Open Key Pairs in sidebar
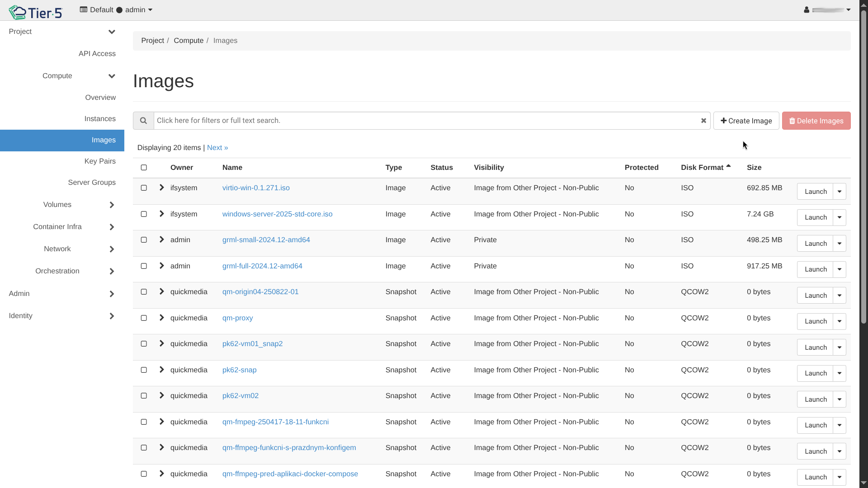 point(100,161)
